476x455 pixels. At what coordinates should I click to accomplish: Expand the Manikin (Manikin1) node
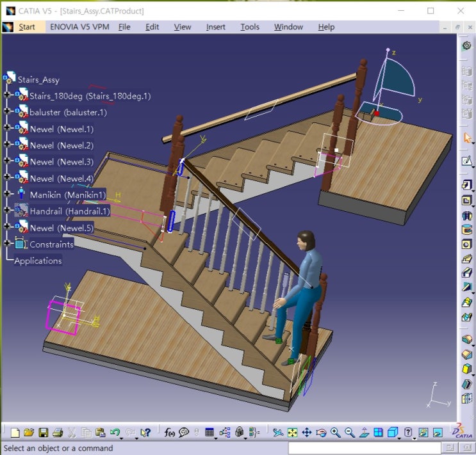pyautogui.click(x=6, y=193)
